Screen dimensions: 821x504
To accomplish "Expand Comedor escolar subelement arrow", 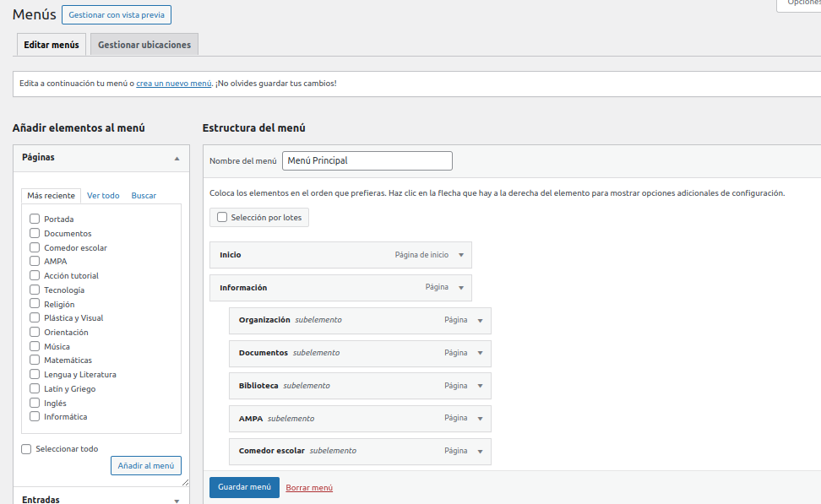I will 480,451.
